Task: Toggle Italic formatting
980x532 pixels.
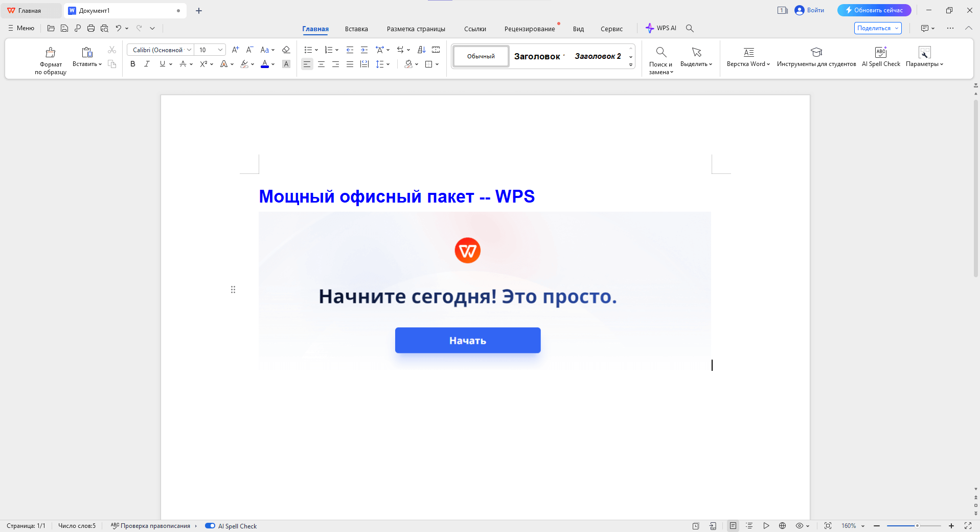Action: tap(147, 64)
